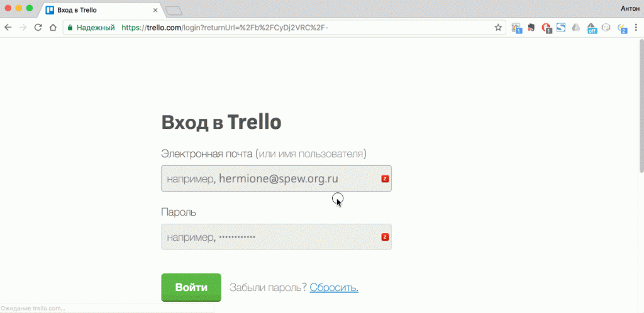
Task: Open the Google Drive extension
Action: pyautogui.click(x=576, y=28)
